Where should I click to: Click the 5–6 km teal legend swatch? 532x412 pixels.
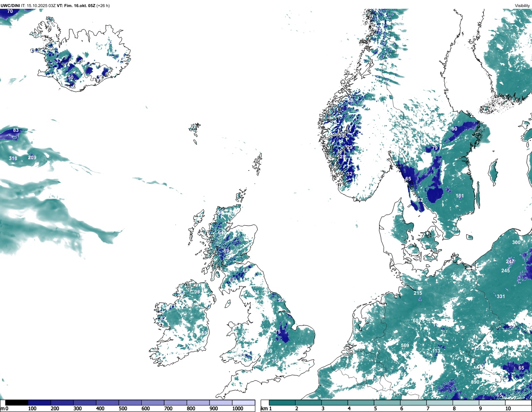click(387, 402)
